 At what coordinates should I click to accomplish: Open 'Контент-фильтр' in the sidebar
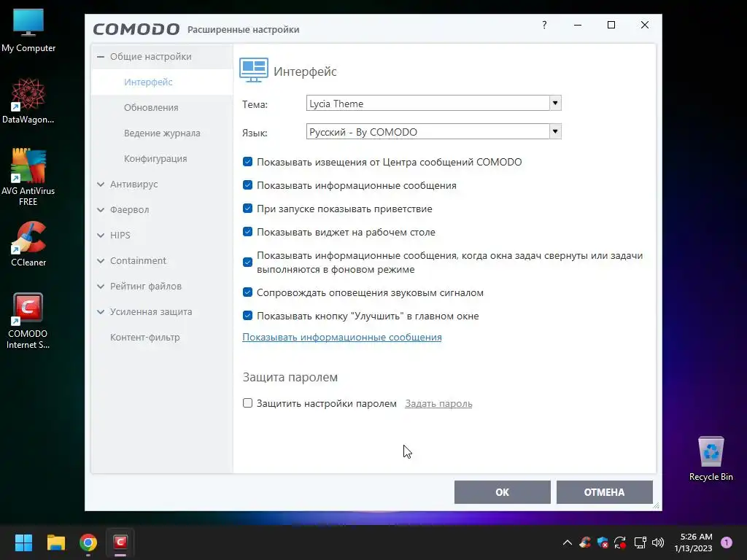tap(145, 337)
